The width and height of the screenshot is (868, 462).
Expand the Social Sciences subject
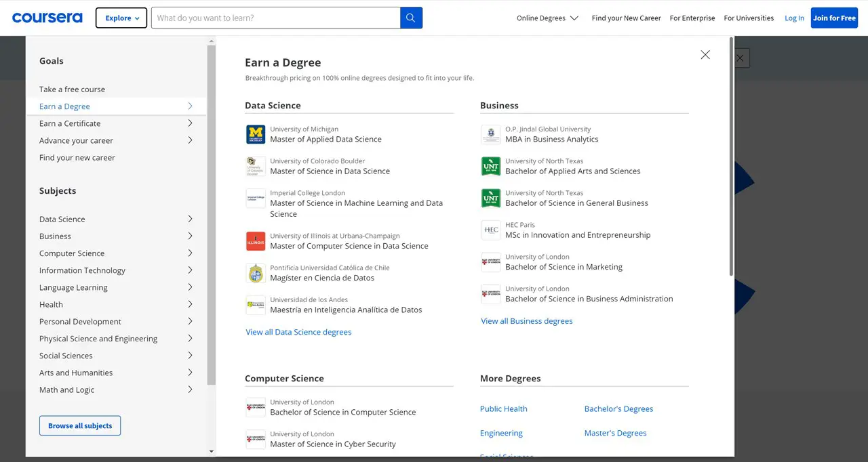click(x=190, y=356)
